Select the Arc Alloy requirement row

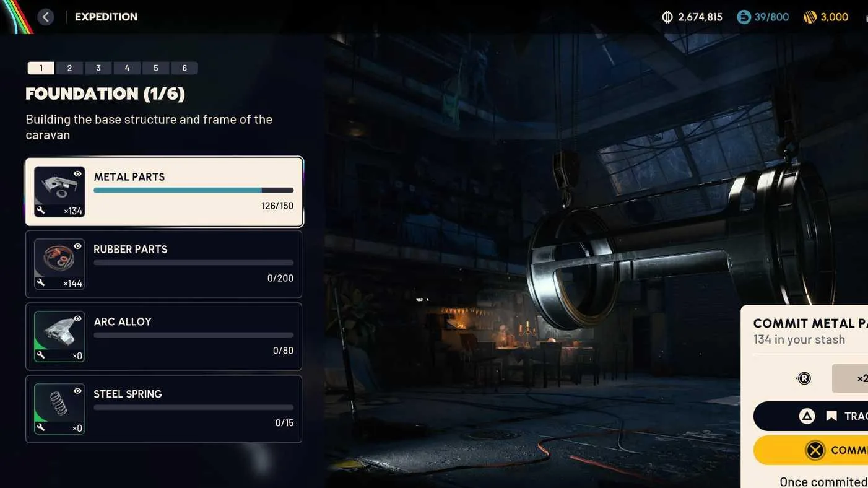[164, 336]
